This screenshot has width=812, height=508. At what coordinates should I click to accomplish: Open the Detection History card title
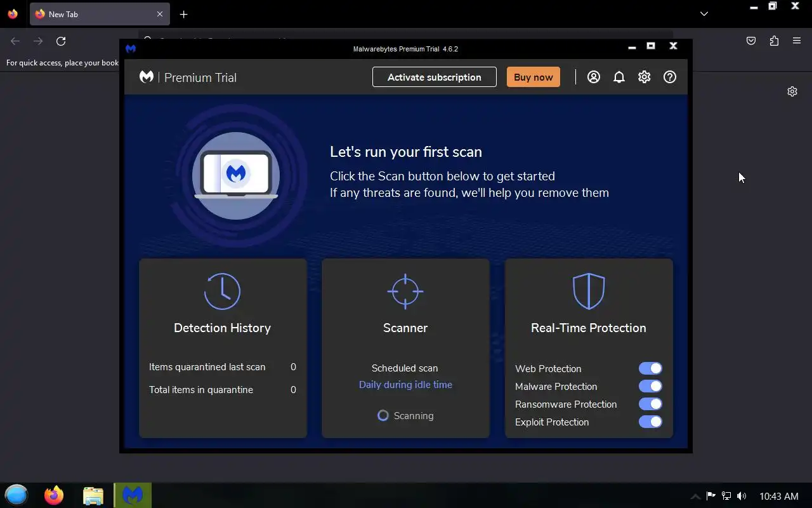[x=222, y=328]
